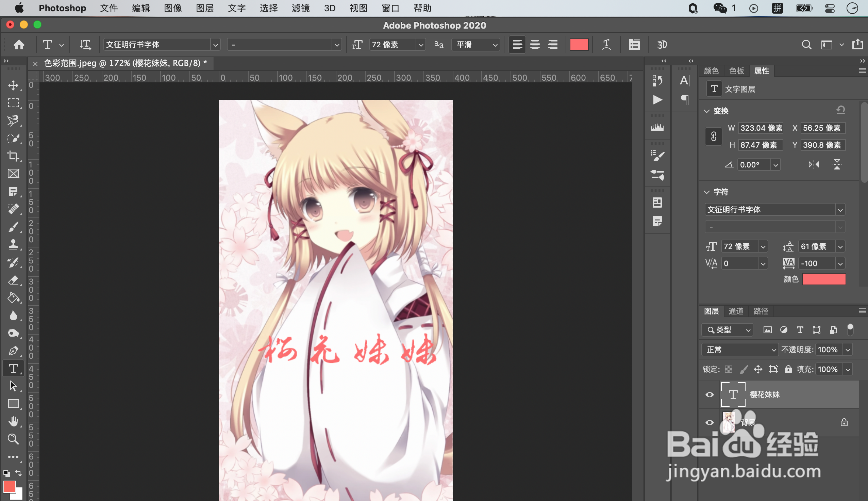
Task: Click the rotation angle 0.00° field
Action: pyautogui.click(x=754, y=164)
